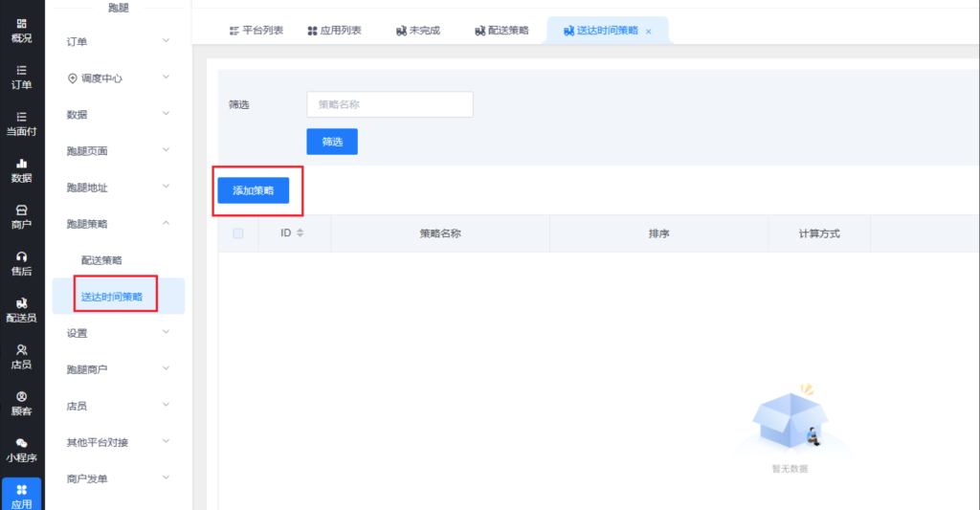The width and height of the screenshot is (980, 510).
Task: Open 当面付 in the dark sidebar
Action: click(x=21, y=123)
